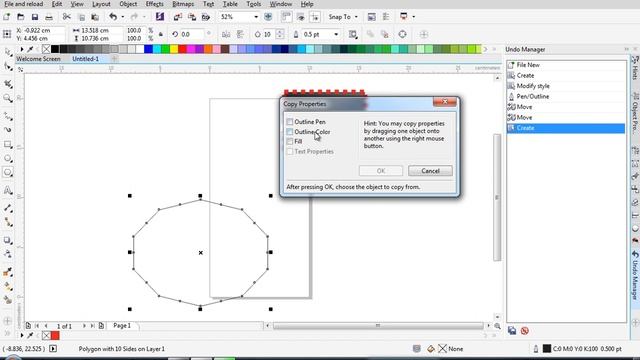This screenshot has width=640, height=360.
Task: Select the Page 1 tab
Action: 122,325
